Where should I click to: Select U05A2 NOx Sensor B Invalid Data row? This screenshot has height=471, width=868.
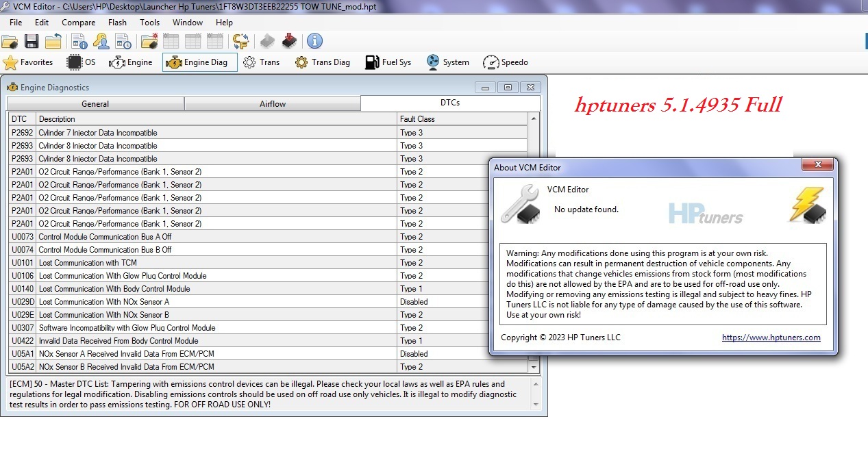coord(268,367)
